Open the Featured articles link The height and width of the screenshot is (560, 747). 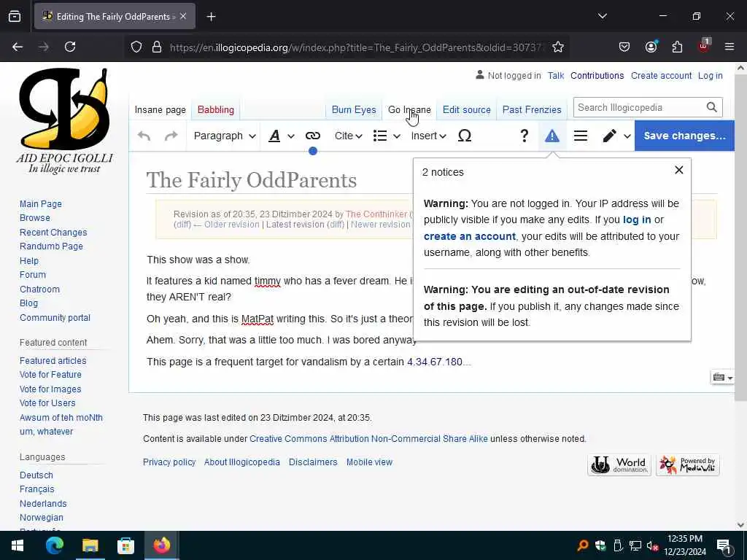[x=53, y=360]
